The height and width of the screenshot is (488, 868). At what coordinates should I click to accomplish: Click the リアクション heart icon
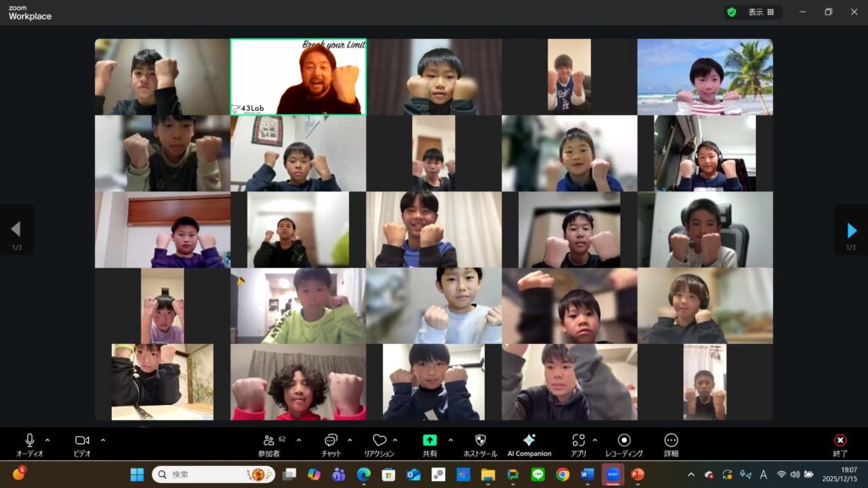(x=379, y=441)
